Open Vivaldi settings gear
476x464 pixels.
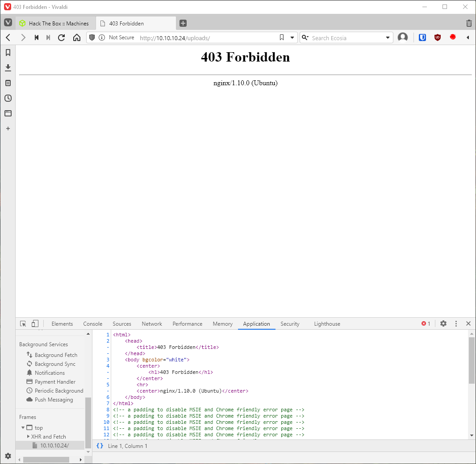point(8,456)
